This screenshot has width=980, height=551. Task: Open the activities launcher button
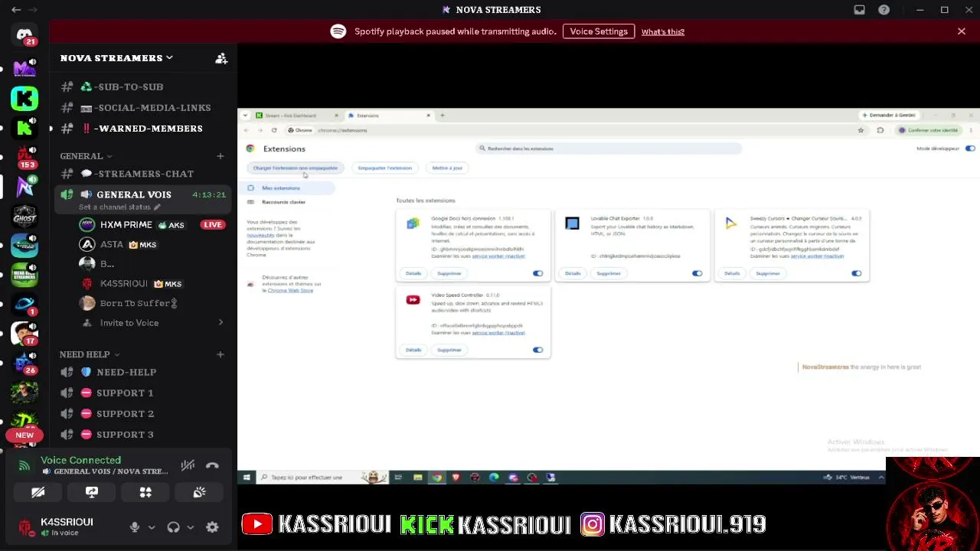pyautogui.click(x=145, y=493)
